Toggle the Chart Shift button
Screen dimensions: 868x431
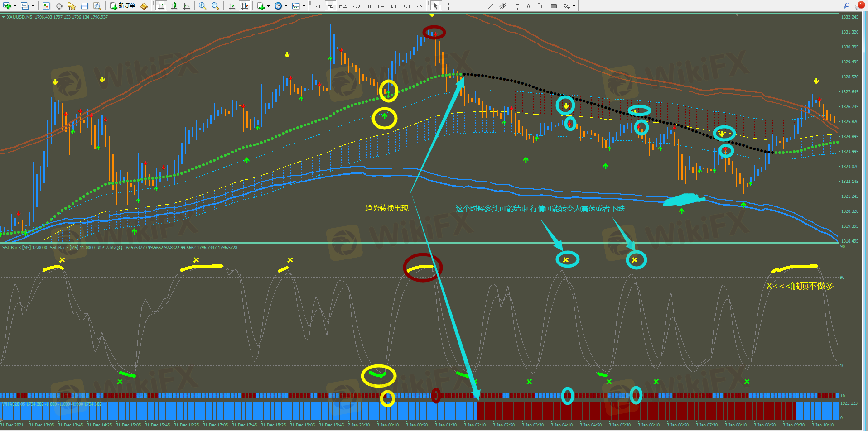pos(245,6)
